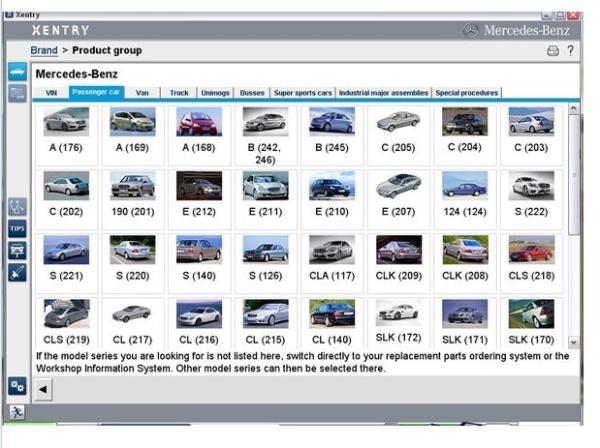600x448 pixels.
Task: Select the S (220) model series
Action: click(x=132, y=263)
